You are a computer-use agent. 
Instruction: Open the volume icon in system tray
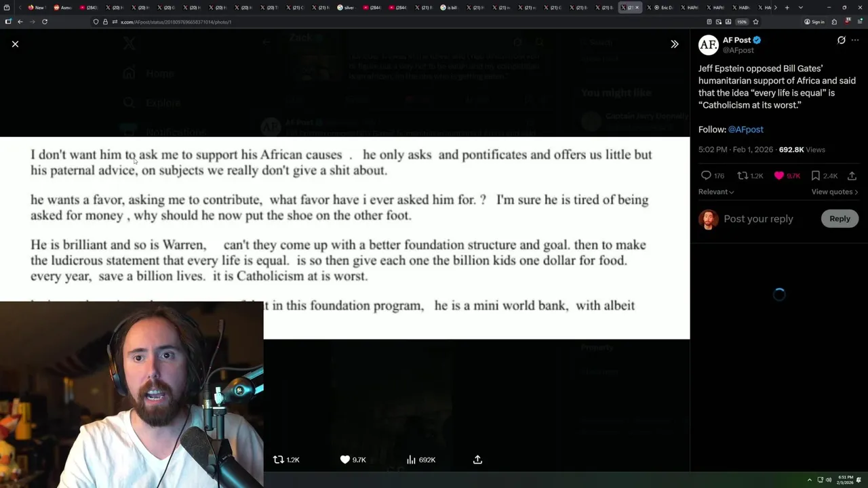pyautogui.click(x=829, y=480)
